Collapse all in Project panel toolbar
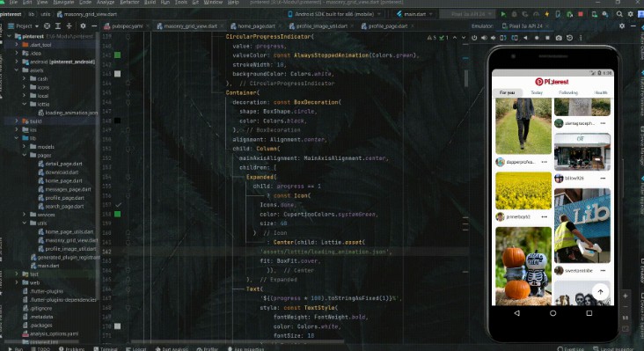644x351 pixels. click(69, 26)
